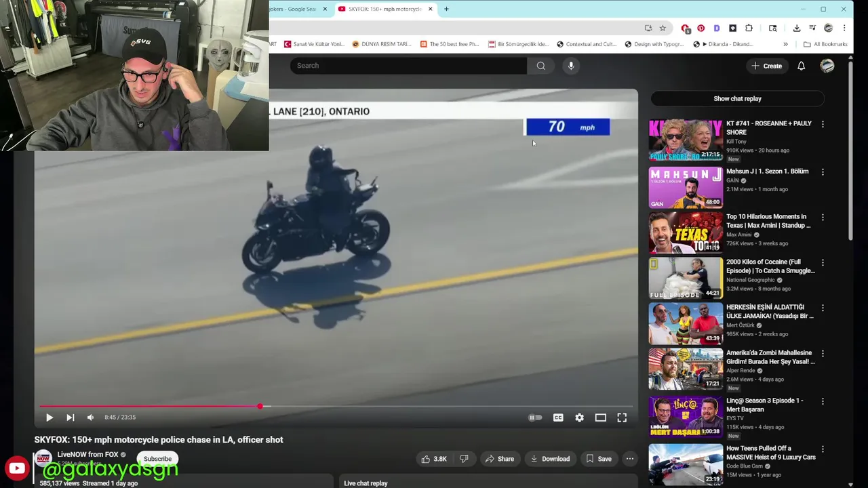This screenshot has height=488, width=868.
Task: Open options for Top 10 Hilarious Moments video
Action: coord(823,218)
